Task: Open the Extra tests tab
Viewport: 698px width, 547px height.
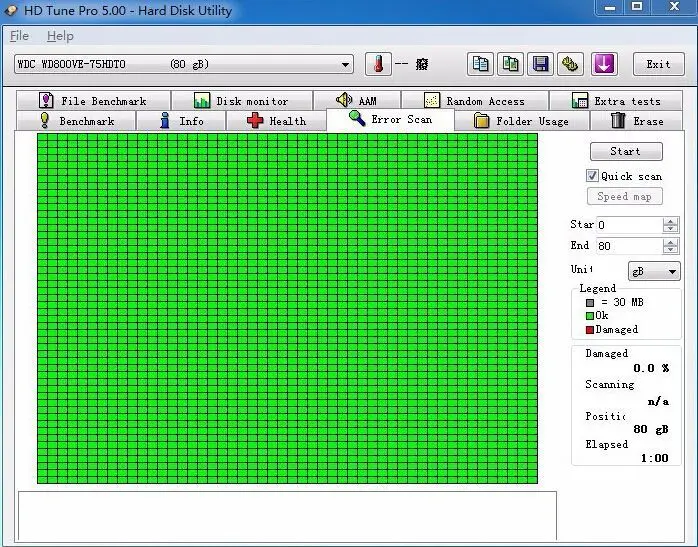Action: (x=617, y=101)
